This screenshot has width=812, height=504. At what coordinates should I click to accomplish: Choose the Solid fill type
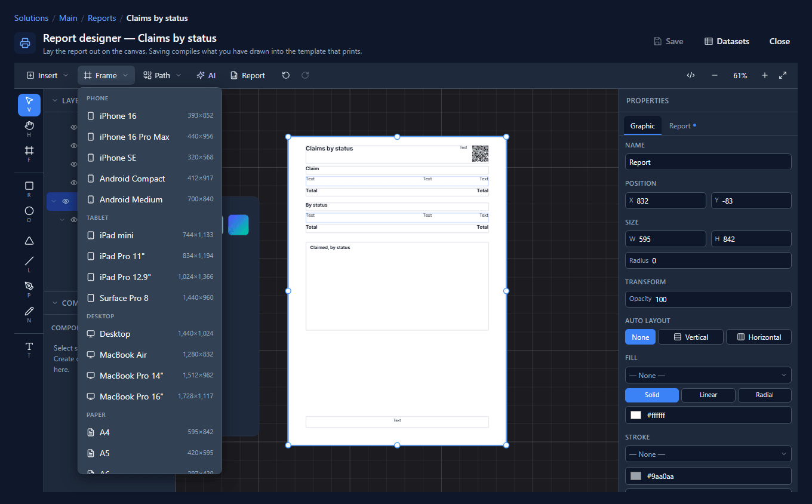tap(652, 395)
